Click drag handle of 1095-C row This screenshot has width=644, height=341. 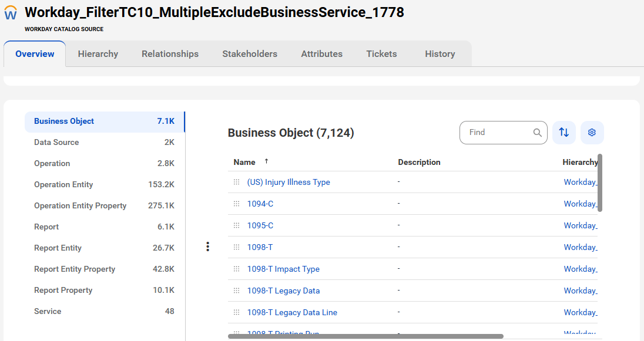click(x=237, y=225)
